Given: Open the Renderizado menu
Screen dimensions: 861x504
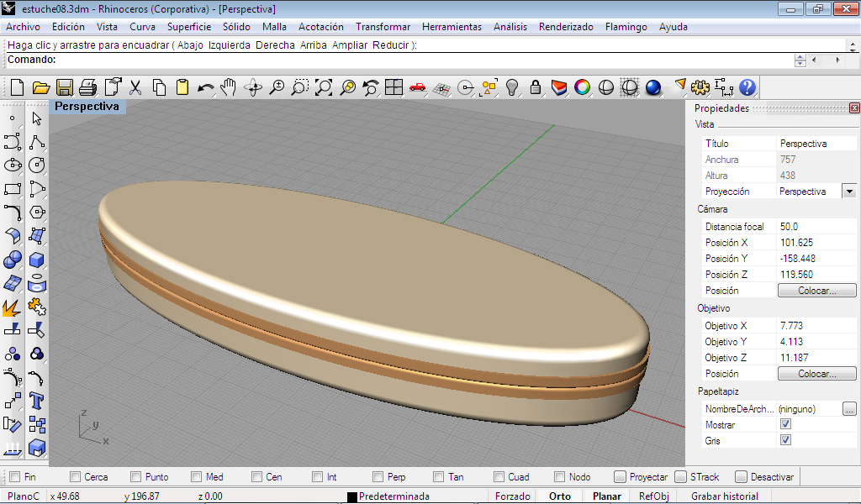Looking at the screenshot, I should click(x=566, y=27).
